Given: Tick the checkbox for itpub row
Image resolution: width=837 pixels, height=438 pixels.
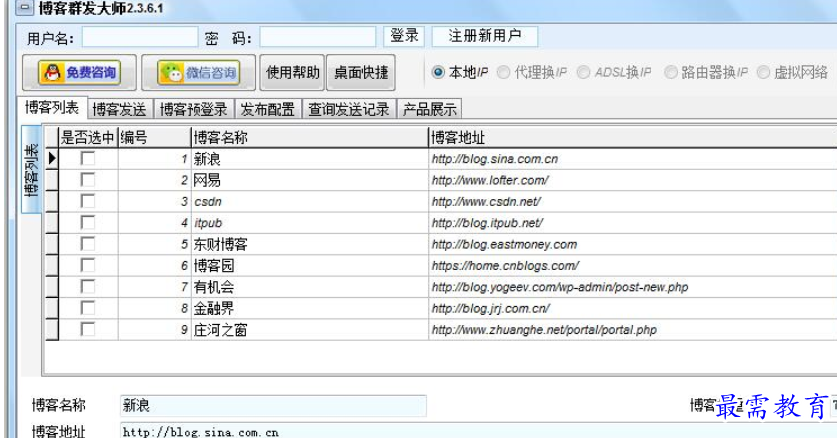Looking at the screenshot, I should pos(88,222).
